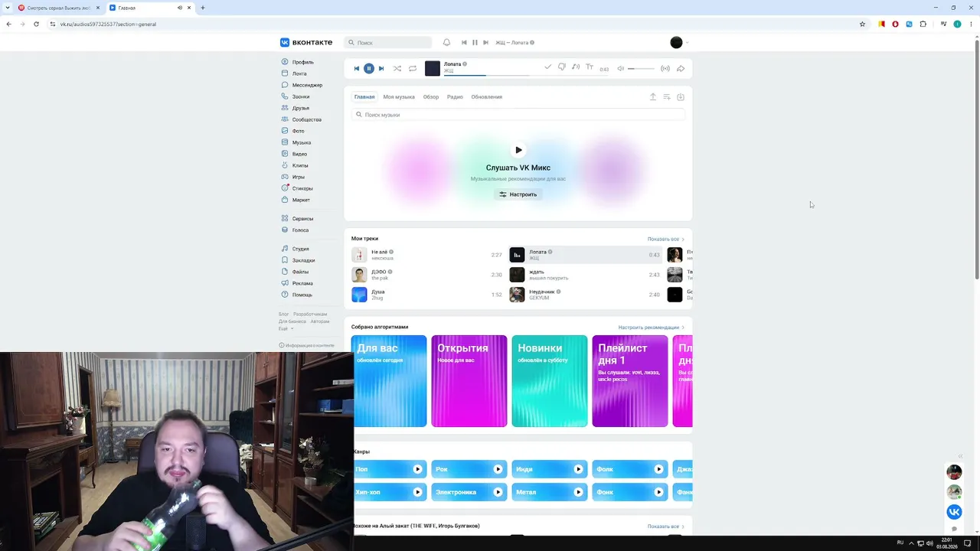Open Видео in the left sidebar

tap(294, 154)
